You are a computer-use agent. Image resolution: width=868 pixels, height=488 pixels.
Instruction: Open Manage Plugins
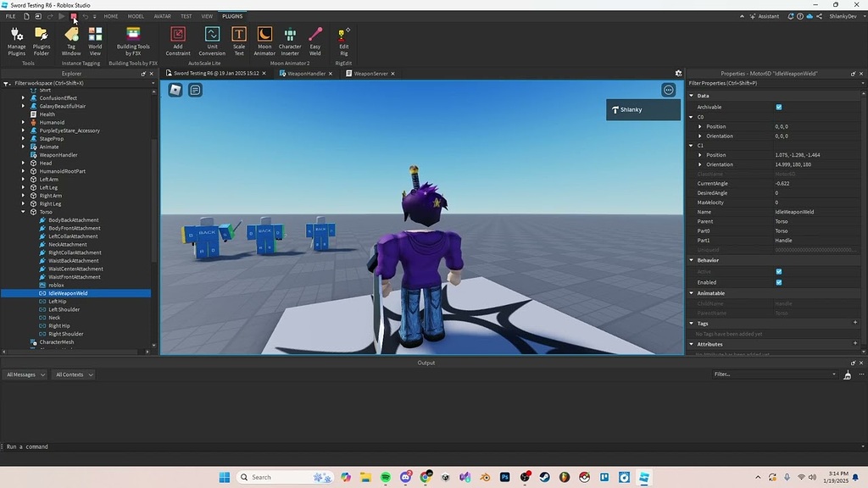click(x=16, y=41)
